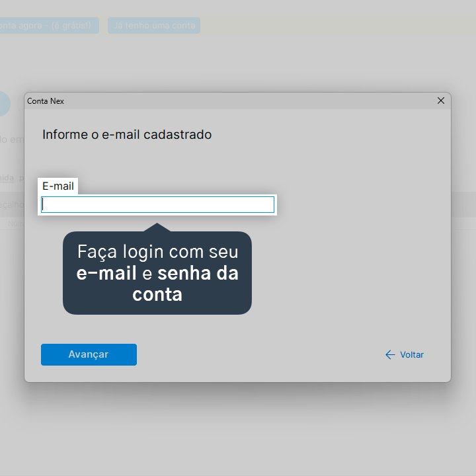Click the bold e-mail word in tooltip

pyautogui.click(x=106, y=273)
